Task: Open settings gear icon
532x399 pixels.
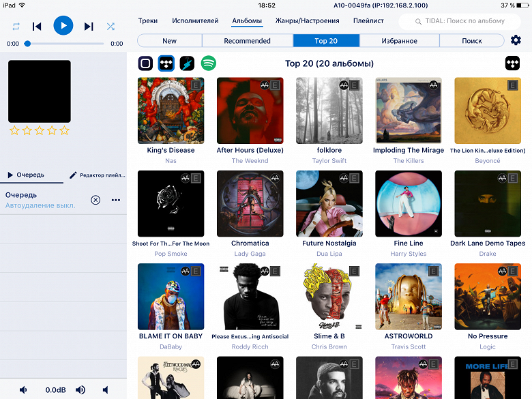Action: tap(516, 40)
